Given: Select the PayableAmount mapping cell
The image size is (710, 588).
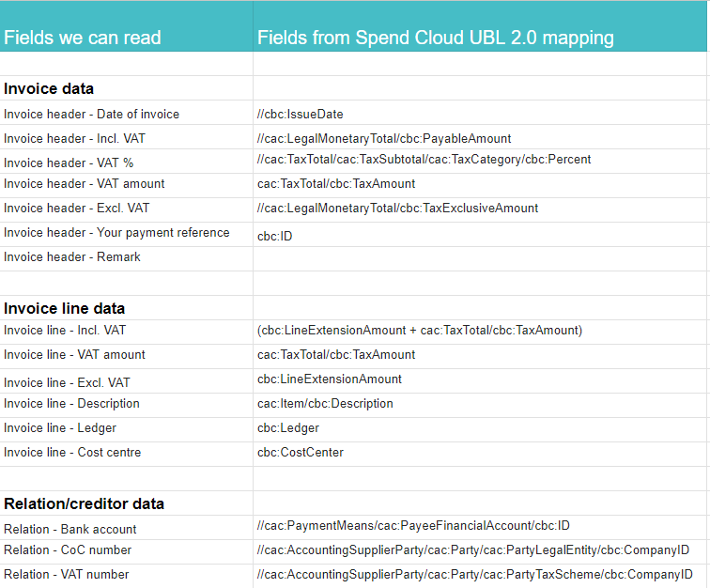Looking at the screenshot, I should pos(384,138).
